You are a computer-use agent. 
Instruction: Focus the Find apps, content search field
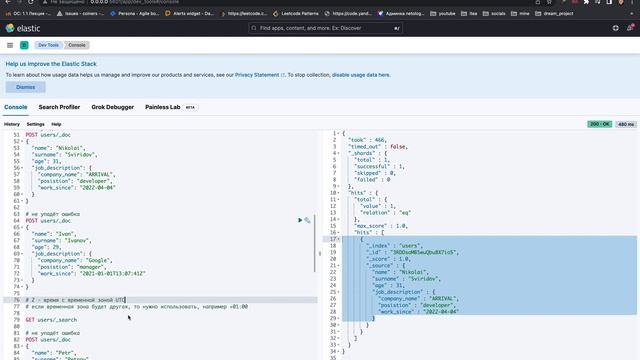click(325, 28)
